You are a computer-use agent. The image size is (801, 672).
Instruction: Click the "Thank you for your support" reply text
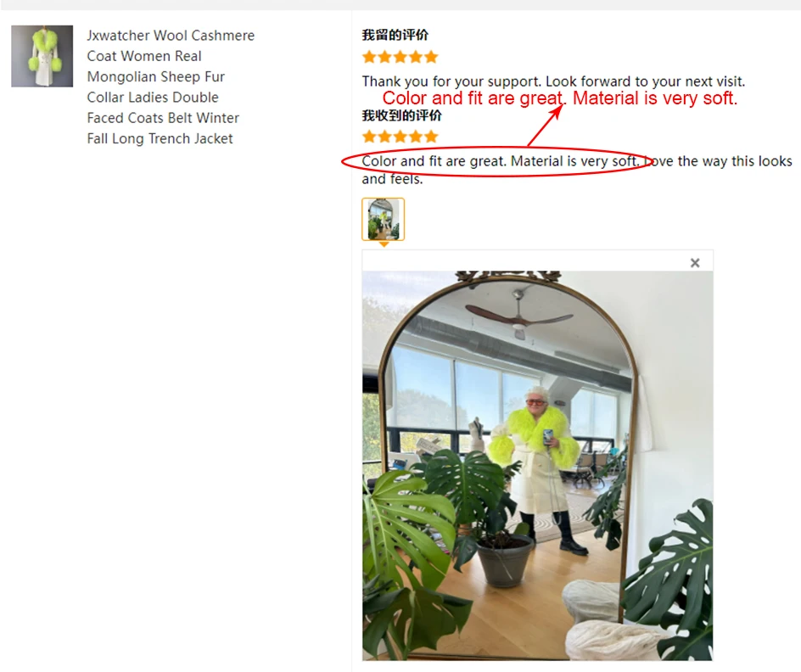click(554, 81)
